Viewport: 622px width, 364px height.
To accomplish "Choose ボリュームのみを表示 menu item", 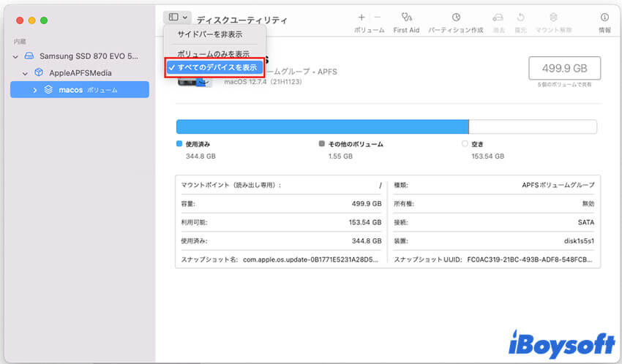I will coord(214,53).
